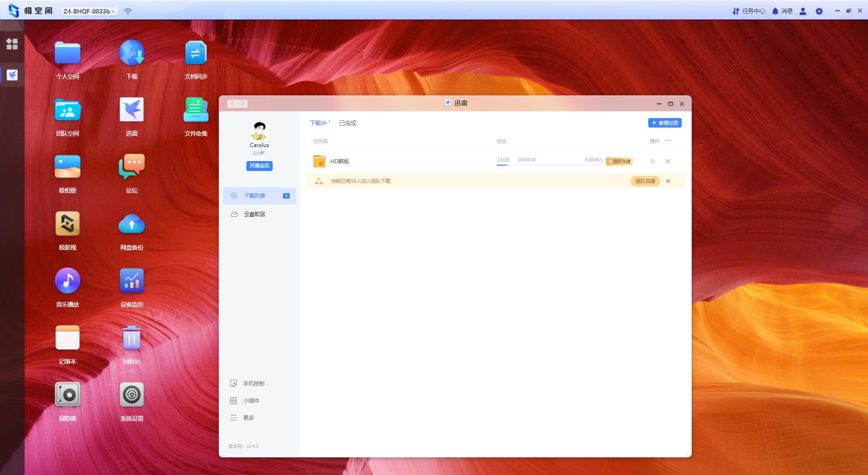This screenshot has height=475, width=868.
Task: Click the HD韩版 download progress bar
Action: 549,165
